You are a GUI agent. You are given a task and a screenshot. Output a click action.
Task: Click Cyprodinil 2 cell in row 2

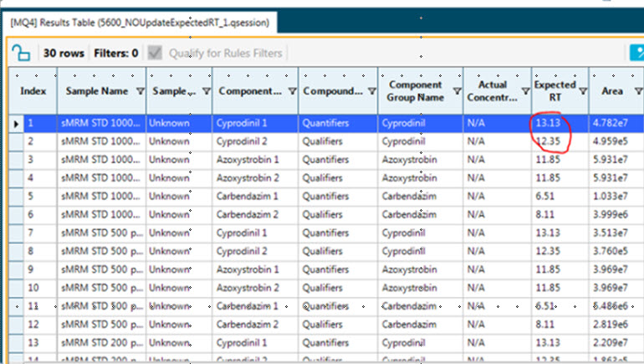(x=255, y=141)
